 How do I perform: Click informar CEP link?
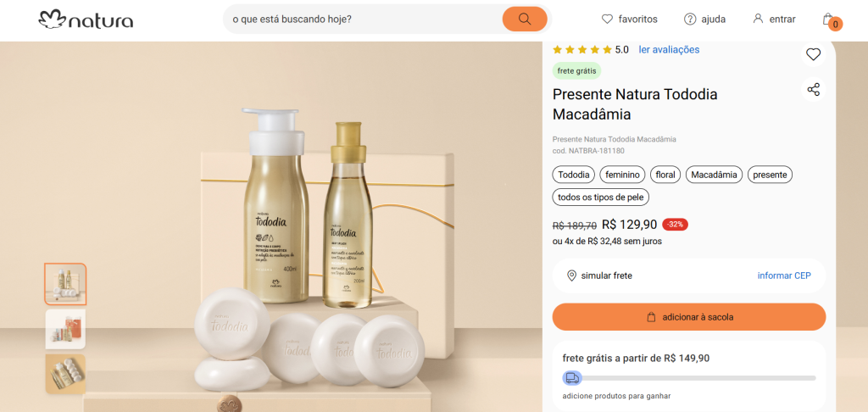point(784,276)
